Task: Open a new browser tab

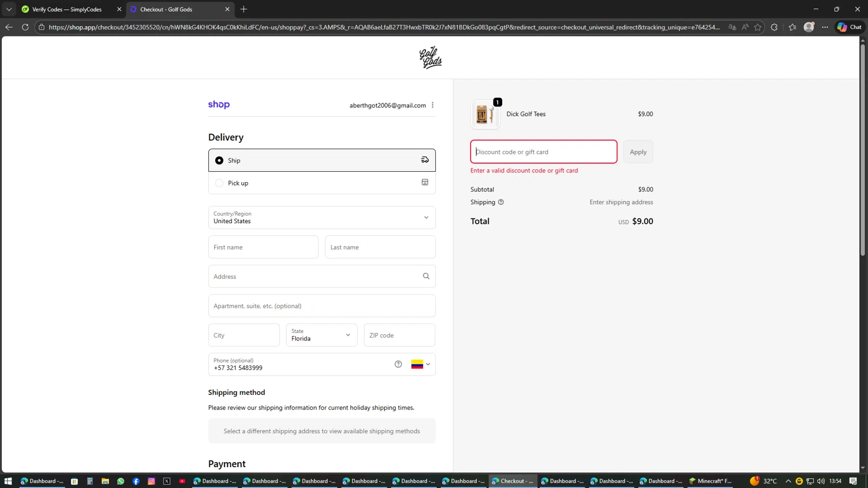Action: [244, 9]
